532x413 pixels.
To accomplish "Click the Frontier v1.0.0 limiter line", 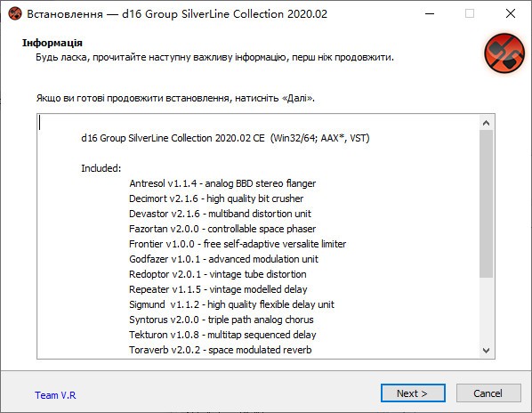I will click(x=238, y=244).
